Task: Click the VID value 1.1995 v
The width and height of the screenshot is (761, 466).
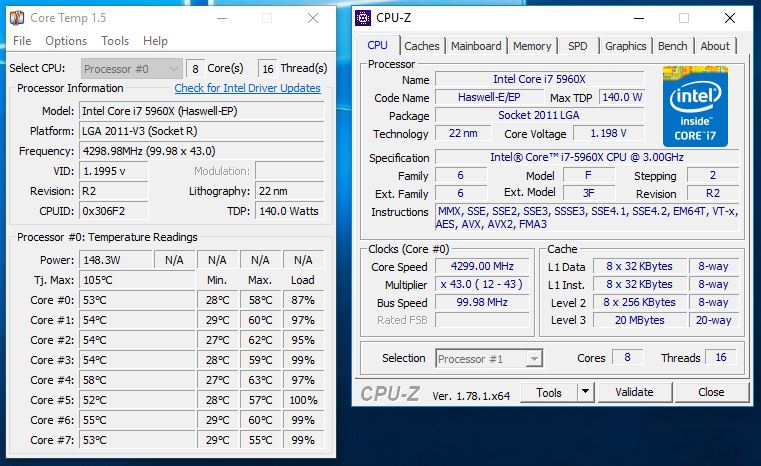Action: click(114, 171)
